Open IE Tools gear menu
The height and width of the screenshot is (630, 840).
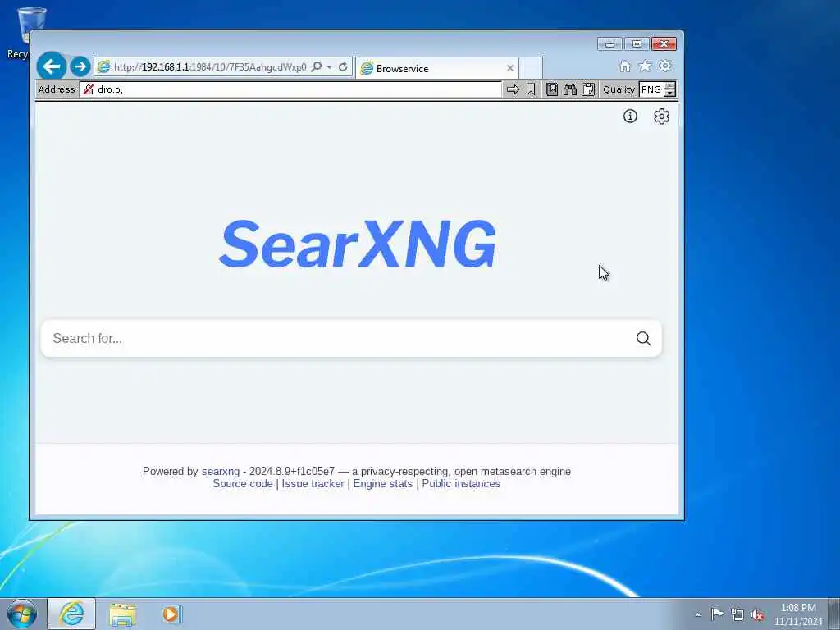[664, 66]
